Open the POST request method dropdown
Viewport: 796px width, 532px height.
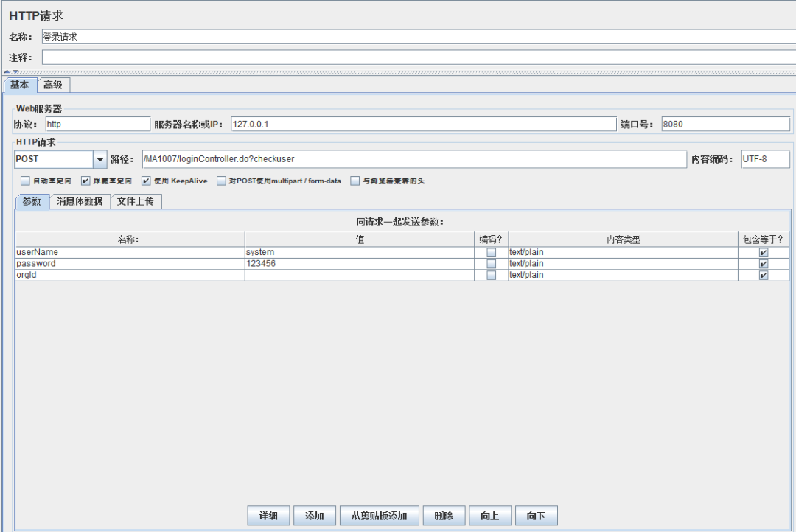point(100,159)
